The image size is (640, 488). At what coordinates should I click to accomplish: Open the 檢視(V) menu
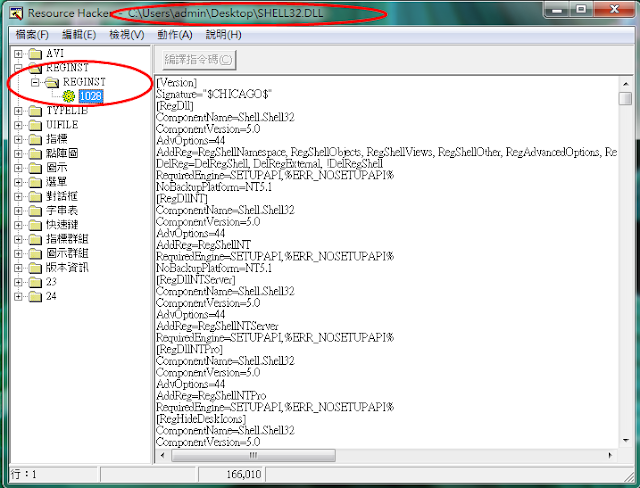[127, 35]
